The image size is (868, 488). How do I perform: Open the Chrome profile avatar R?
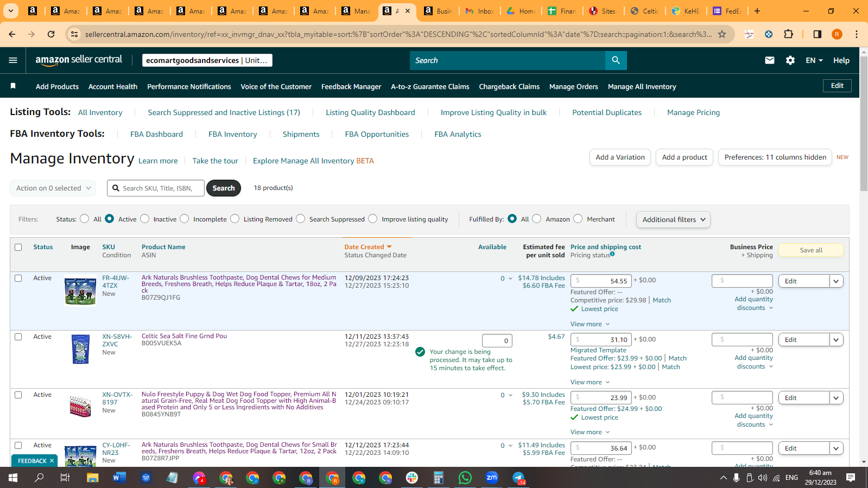pyautogui.click(x=837, y=34)
